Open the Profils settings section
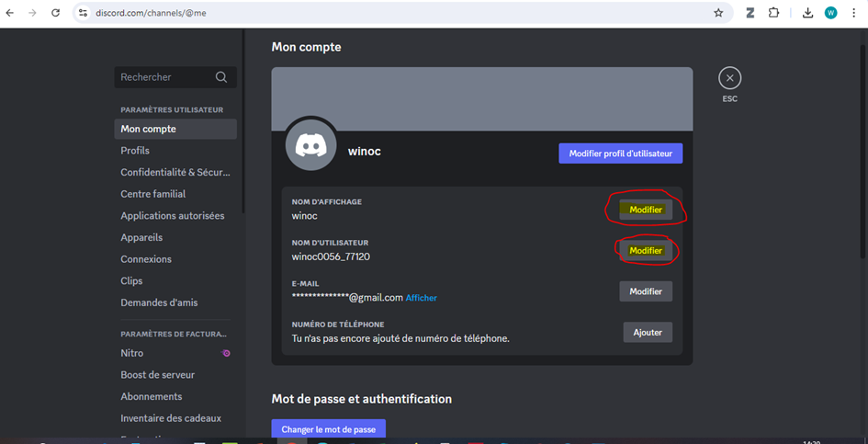This screenshot has width=868, height=444. (x=135, y=151)
